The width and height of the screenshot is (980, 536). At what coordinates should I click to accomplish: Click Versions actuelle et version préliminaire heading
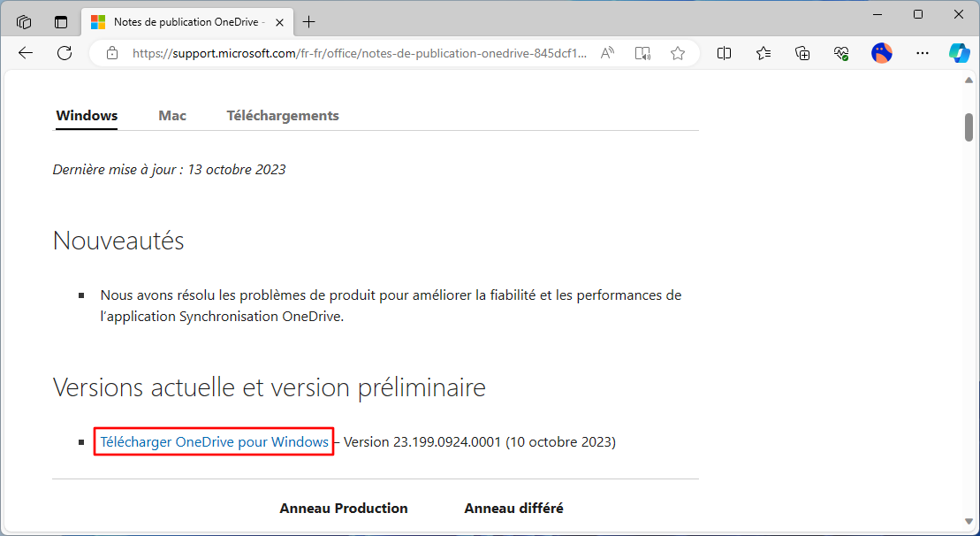coord(270,387)
